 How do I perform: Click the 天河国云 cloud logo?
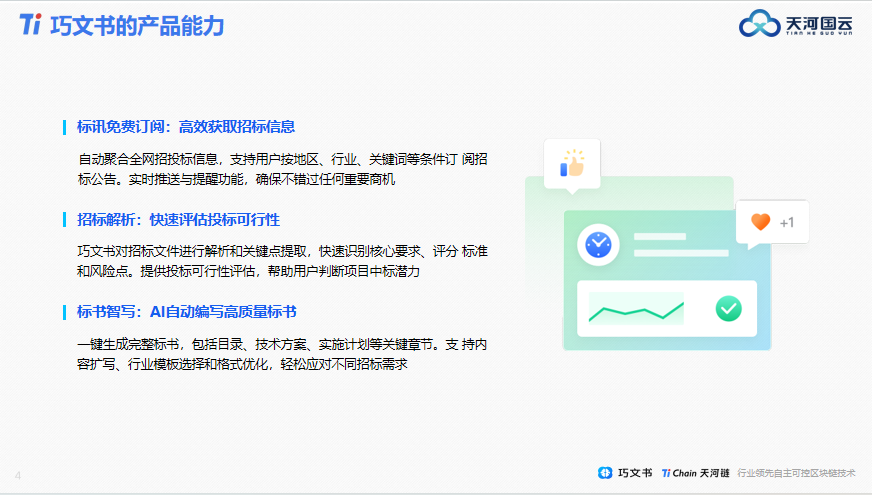tap(759, 24)
